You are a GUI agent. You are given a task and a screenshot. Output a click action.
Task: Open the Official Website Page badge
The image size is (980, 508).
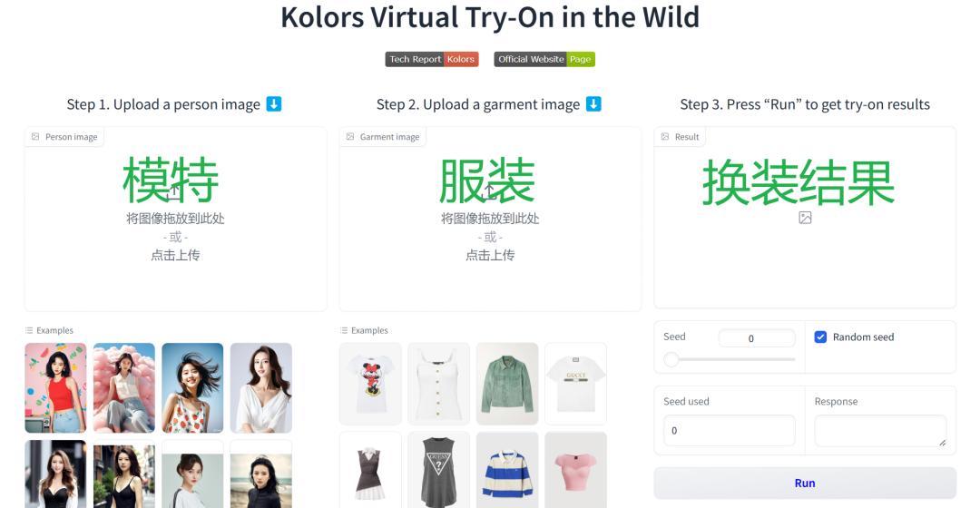pos(544,59)
